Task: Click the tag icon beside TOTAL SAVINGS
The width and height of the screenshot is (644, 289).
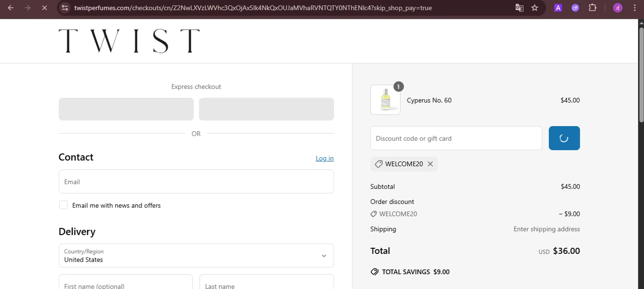Action: pos(374,272)
